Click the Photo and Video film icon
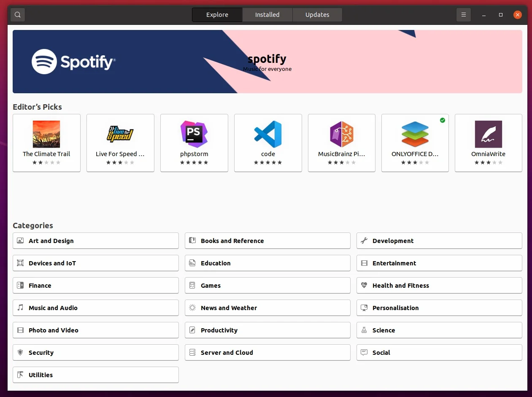Image resolution: width=532 pixels, height=397 pixels. click(20, 330)
